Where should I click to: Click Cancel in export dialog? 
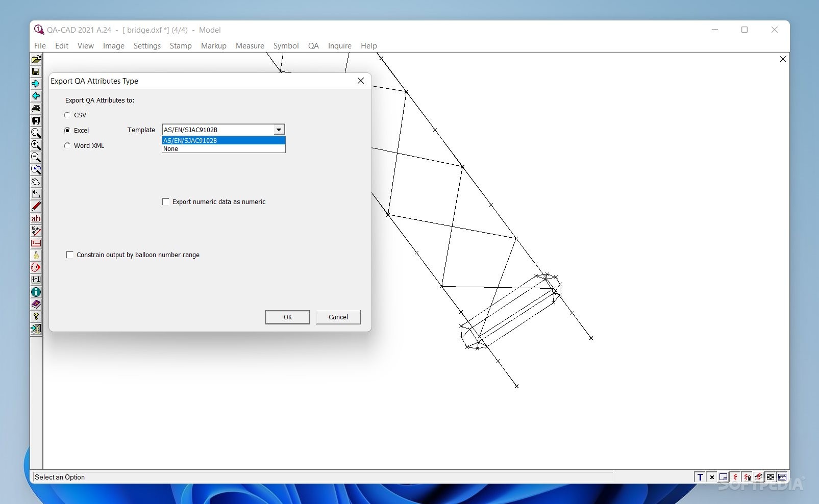coord(338,317)
